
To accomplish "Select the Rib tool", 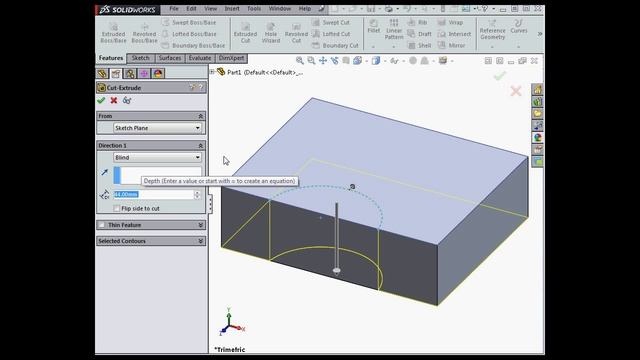I will [x=417, y=22].
